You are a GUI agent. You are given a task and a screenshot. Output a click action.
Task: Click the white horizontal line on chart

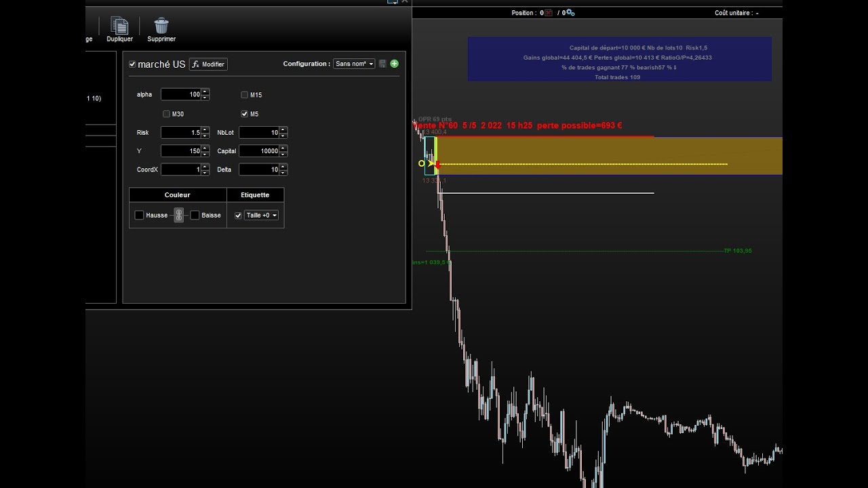click(547, 193)
